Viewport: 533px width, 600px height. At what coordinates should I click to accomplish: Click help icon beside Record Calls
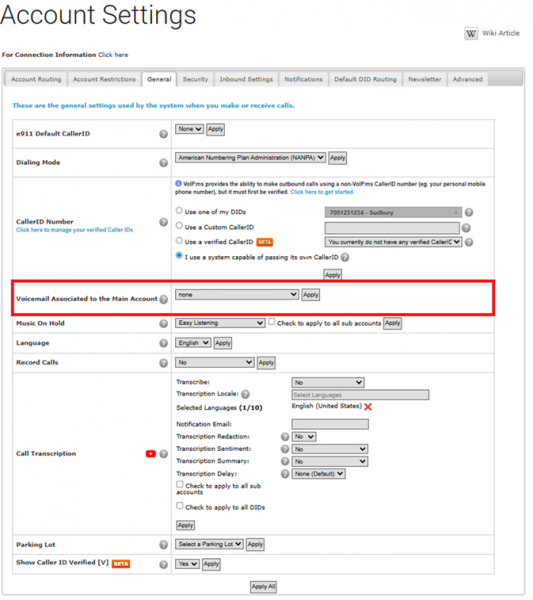point(163,363)
